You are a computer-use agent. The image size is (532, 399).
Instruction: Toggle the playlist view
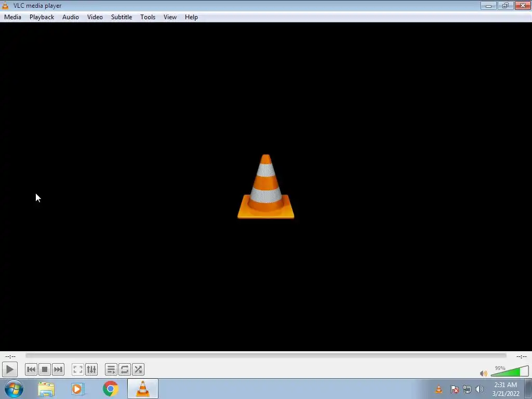pos(111,369)
